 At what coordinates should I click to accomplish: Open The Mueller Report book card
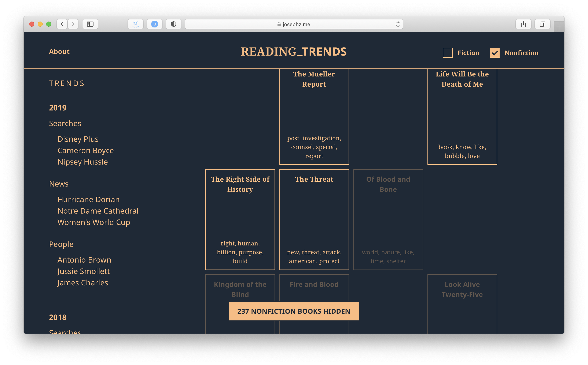(314, 117)
